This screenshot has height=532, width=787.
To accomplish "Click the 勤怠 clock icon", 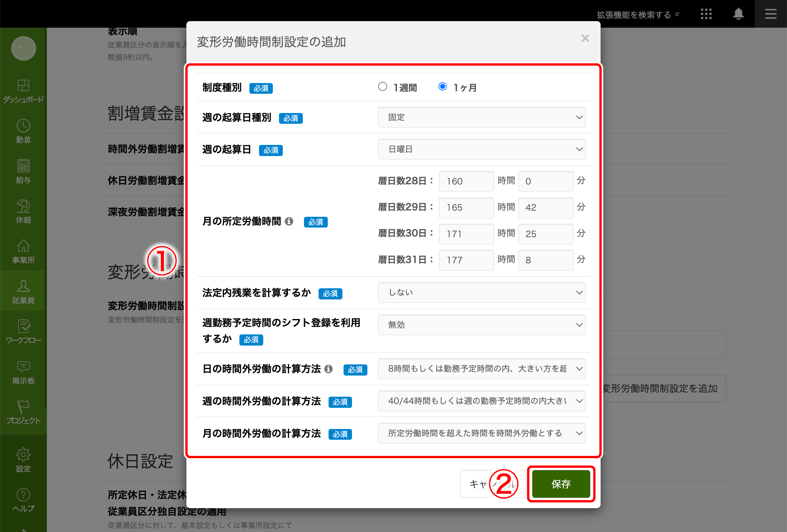I will pos(23,126).
